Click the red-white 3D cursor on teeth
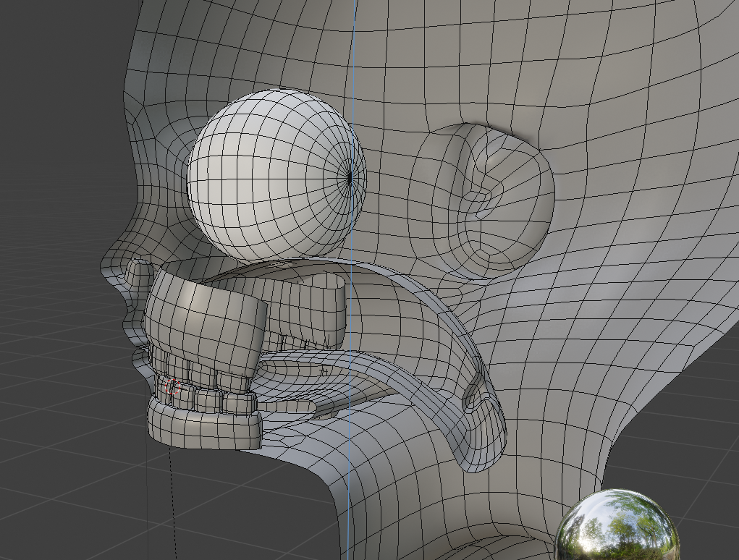This screenshot has height=560, width=739. (173, 386)
